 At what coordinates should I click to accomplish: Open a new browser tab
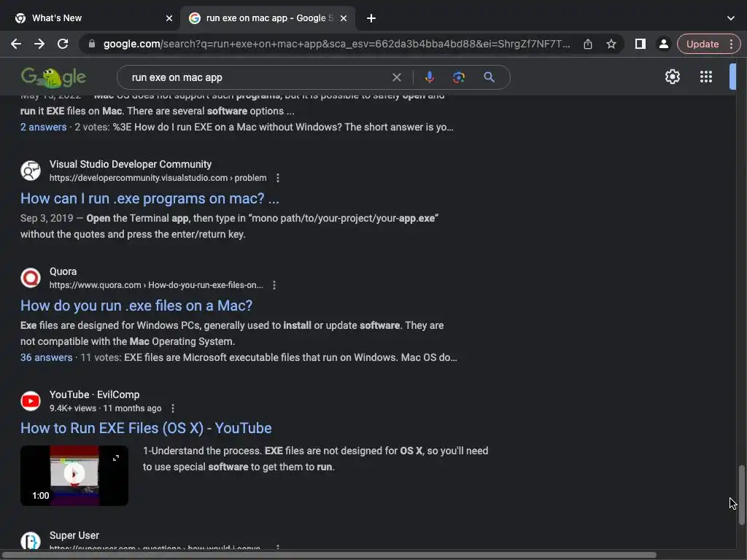click(371, 18)
